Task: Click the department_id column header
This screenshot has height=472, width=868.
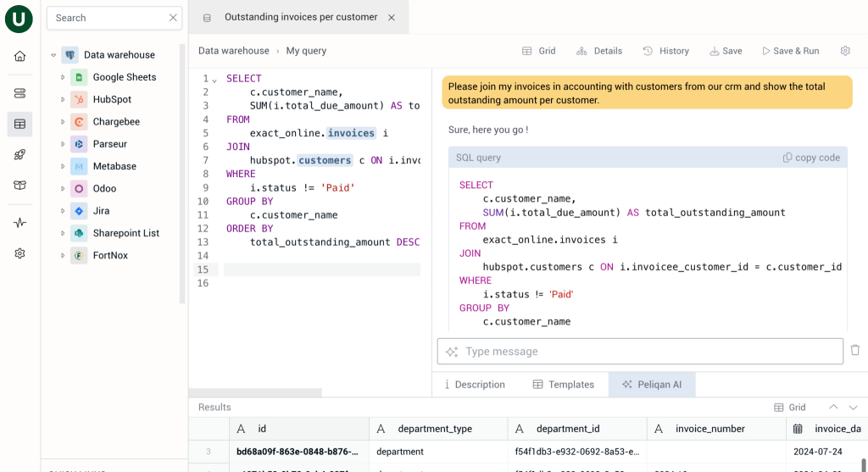Action: (x=577, y=429)
